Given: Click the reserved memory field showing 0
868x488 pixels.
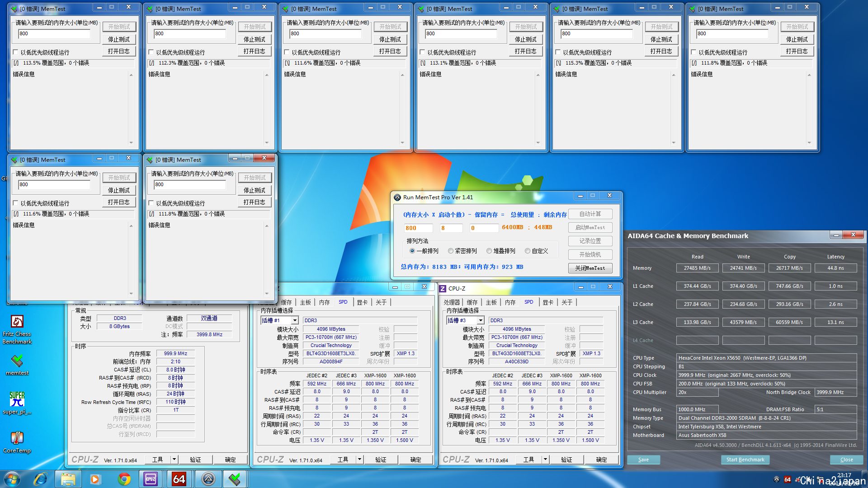Looking at the screenshot, I should coord(484,228).
